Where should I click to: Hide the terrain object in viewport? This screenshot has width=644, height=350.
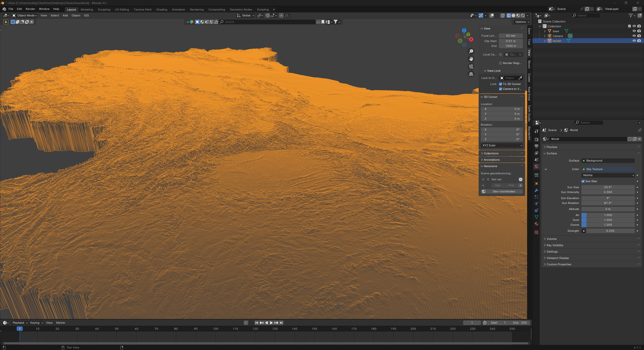click(634, 41)
